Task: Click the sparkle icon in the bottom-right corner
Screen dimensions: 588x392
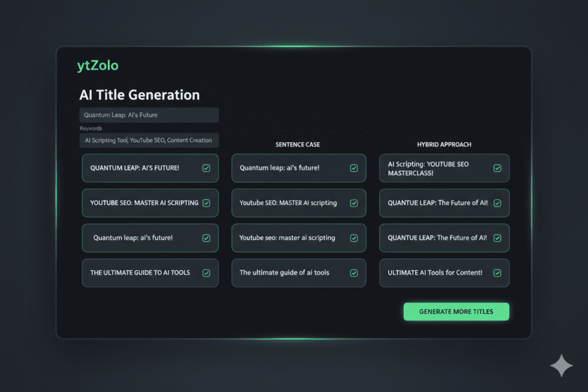Action: 560,365
